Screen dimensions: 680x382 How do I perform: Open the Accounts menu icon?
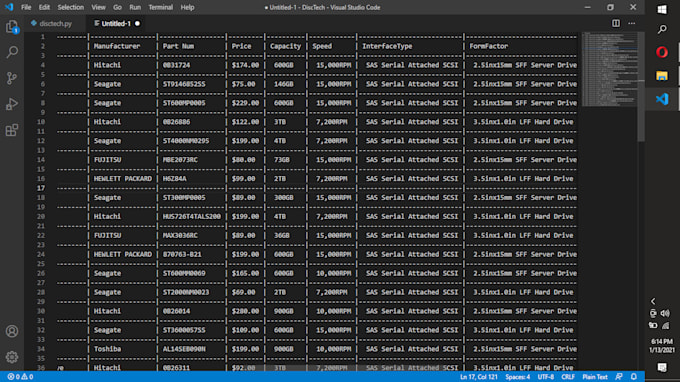pyautogui.click(x=12, y=331)
